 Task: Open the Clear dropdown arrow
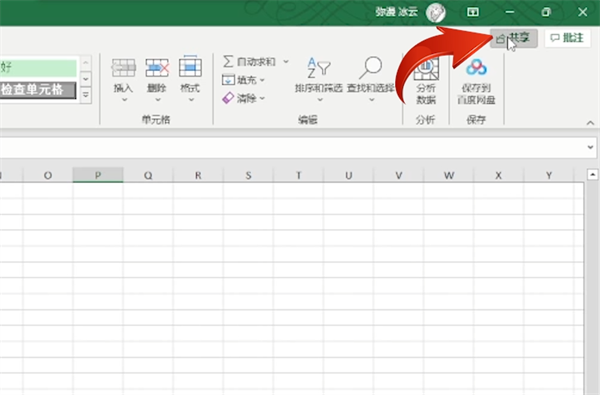(262, 98)
